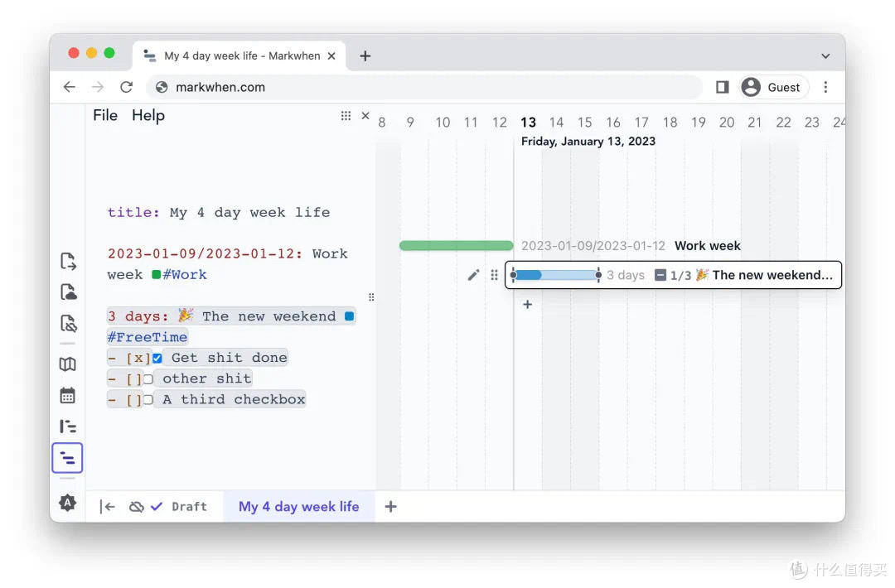The image size is (895, 588).
Task: Click the green #Work color swatch
Action: click(157, 274)
